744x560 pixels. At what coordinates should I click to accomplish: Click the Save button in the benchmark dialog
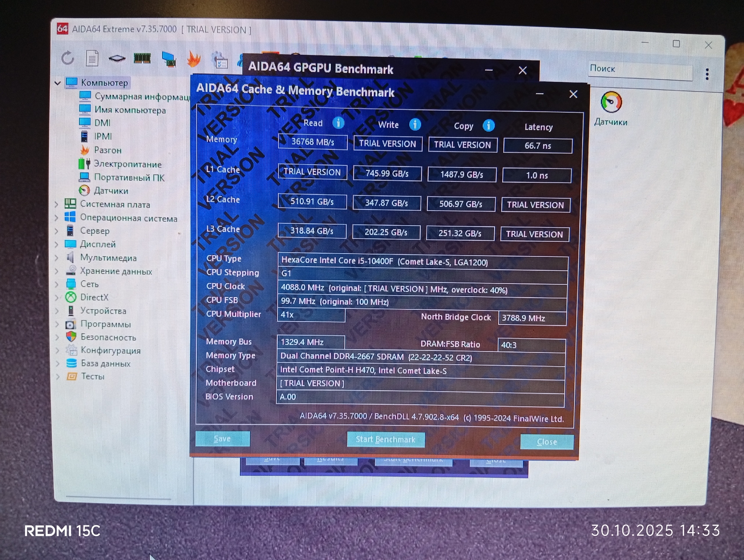[x=222, y=439]
